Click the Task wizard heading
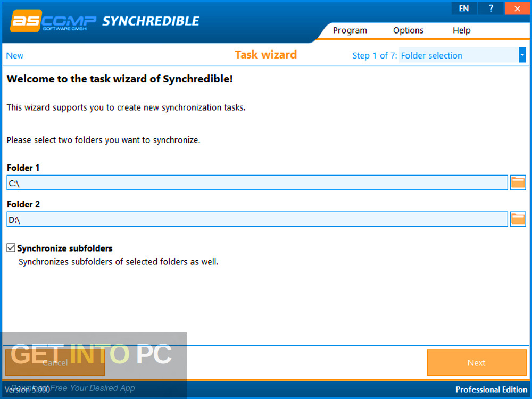This screenshot has width=532, height=399. tap(265, 55)
